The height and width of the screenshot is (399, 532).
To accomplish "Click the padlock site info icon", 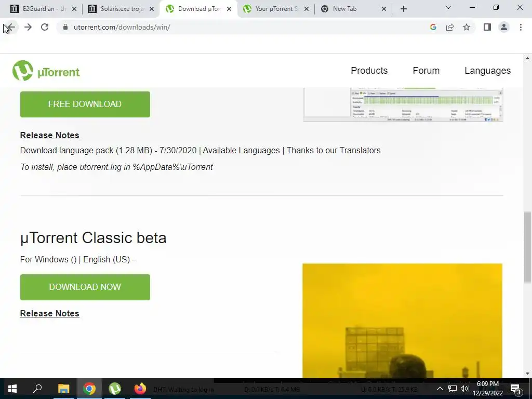I will [x=65, y=27].
